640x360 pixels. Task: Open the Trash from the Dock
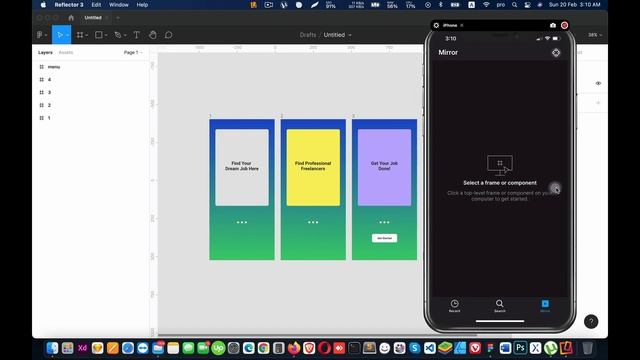point(587,348)
